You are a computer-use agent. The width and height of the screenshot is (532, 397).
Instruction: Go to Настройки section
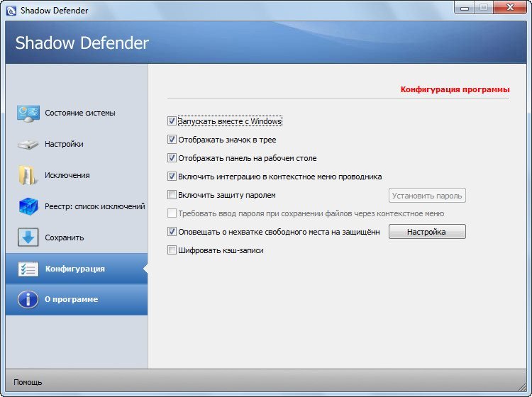click(64, 144)
